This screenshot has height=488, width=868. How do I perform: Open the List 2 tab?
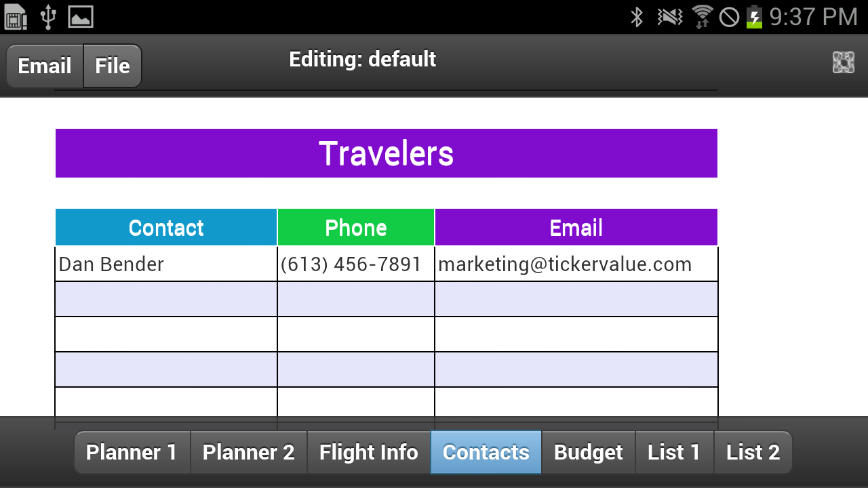pos(753,452)
